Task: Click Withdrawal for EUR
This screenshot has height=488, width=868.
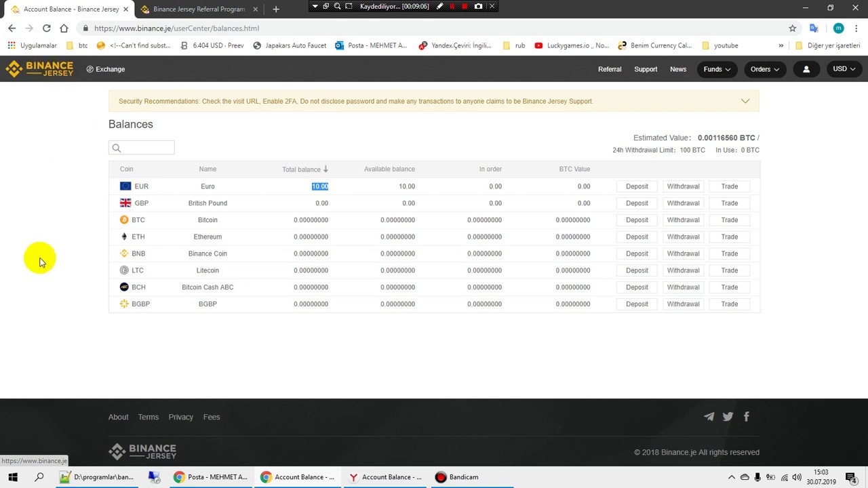Action: (683, 186)
